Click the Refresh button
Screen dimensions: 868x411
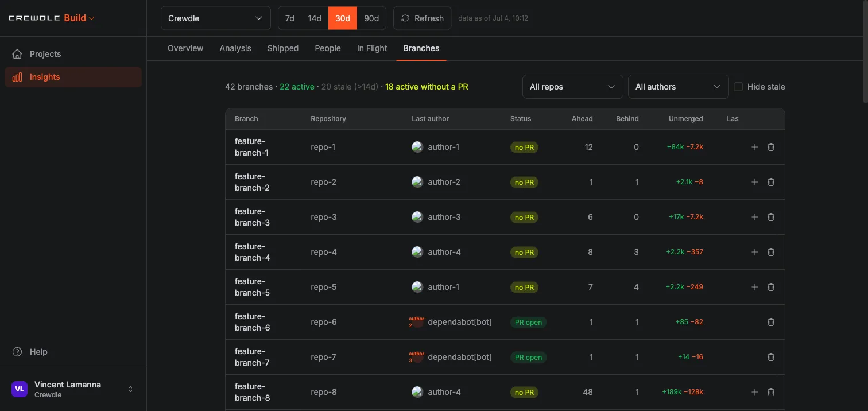422,18
